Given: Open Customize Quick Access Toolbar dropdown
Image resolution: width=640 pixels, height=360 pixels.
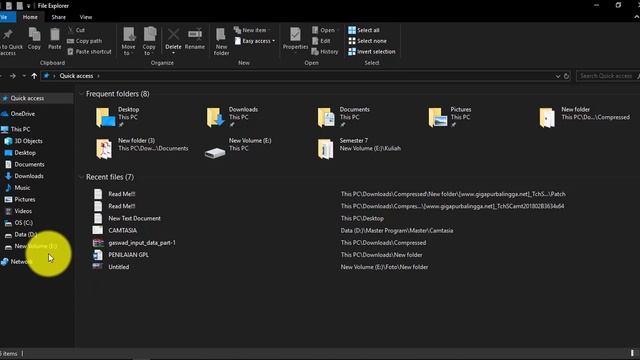Looking at the screenshot, I should pyautogui.click(x=28, y=6).
